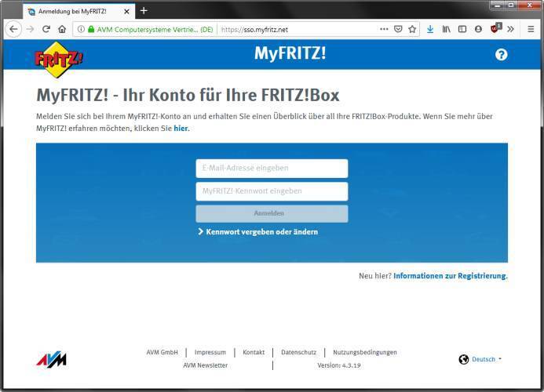Open MyFRITZ! help question mark icon
544x392 pixels.
[501, 54]
